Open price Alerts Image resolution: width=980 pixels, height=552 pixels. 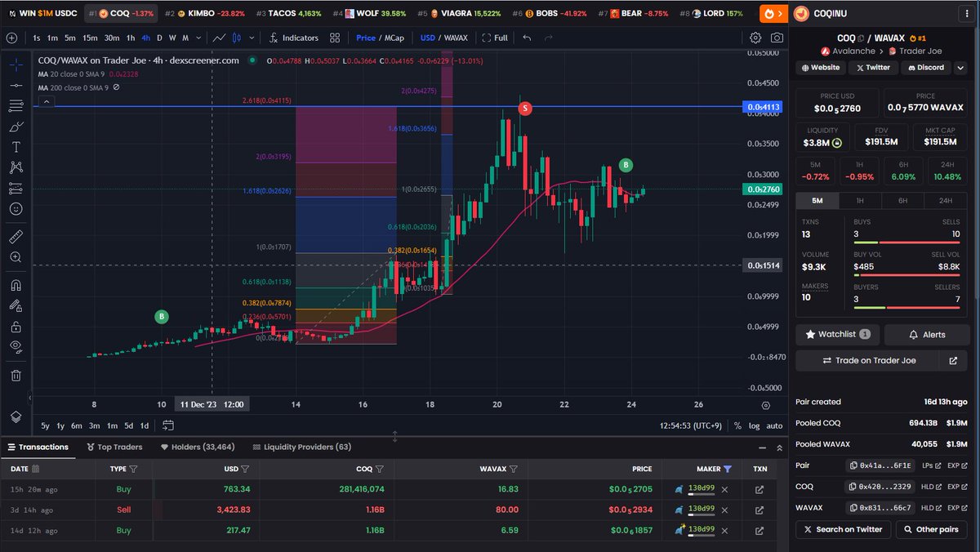926,334
